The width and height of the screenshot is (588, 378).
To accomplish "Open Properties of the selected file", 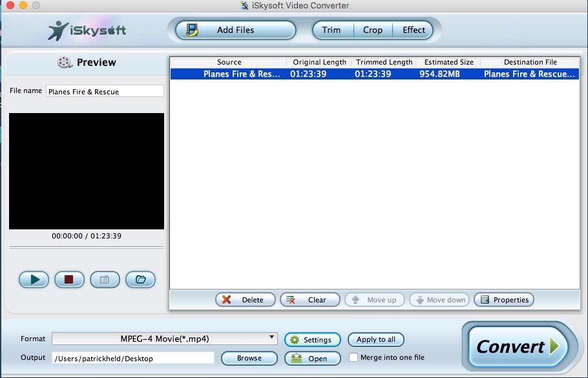I will 504,300.
